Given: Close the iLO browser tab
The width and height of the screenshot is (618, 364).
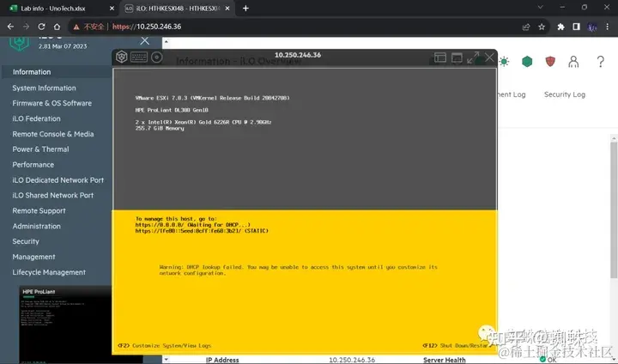Looking at the screenshot, I should click(x=227, y=9).
